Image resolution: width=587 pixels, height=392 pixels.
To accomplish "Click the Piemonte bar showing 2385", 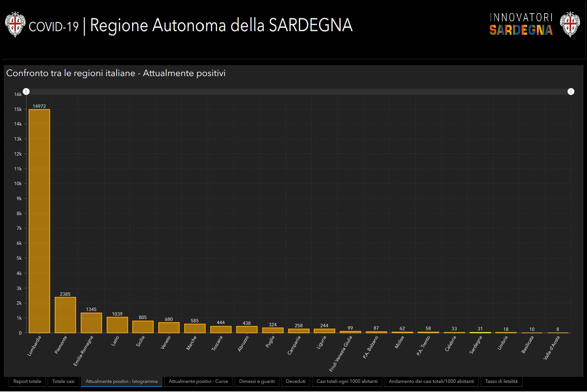I will [x=65, y=315].
